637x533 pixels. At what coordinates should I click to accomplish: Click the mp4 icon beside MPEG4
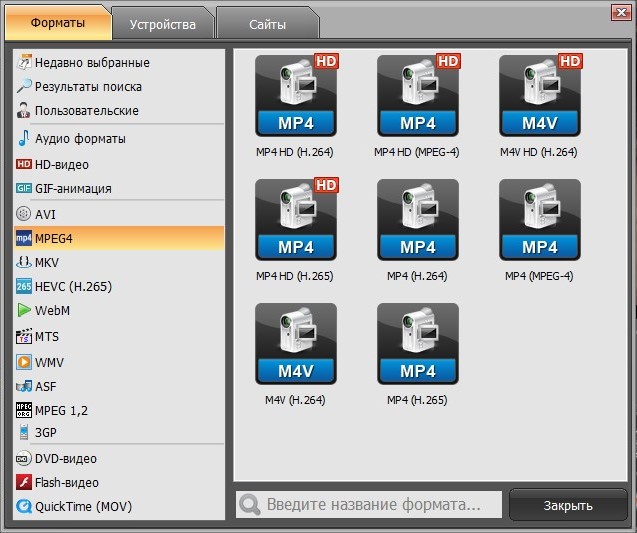(x=24, y=238)
